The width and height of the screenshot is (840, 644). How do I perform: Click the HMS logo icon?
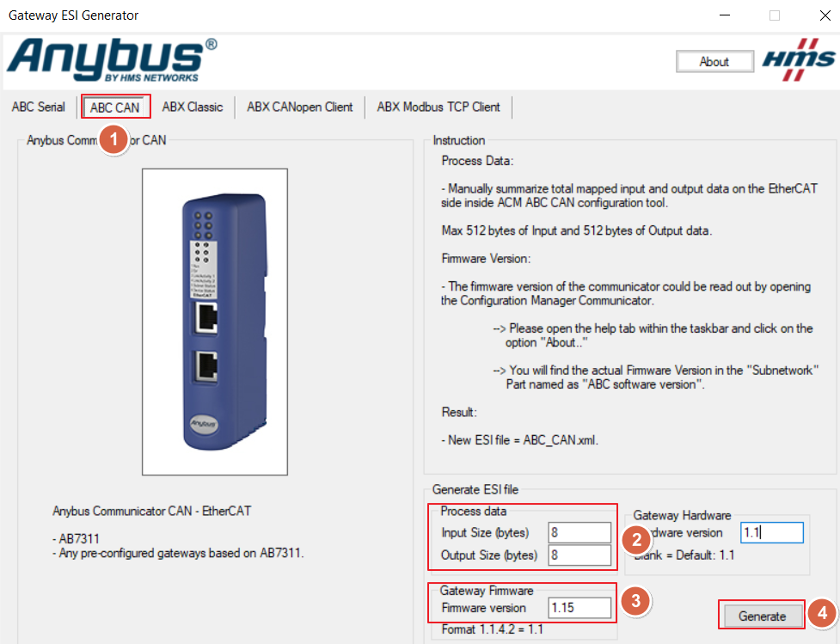(x=798, y=59)
